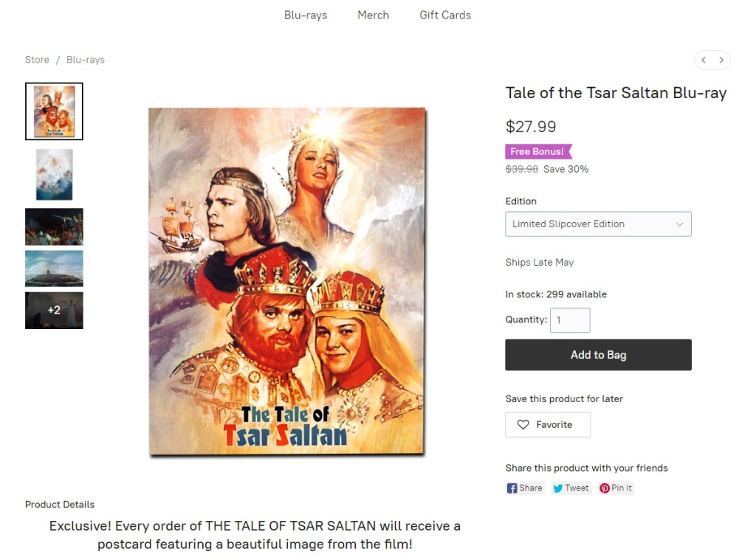756x560 pixels.
Task: Click the Store breadcrumb link
Action: 37,60
